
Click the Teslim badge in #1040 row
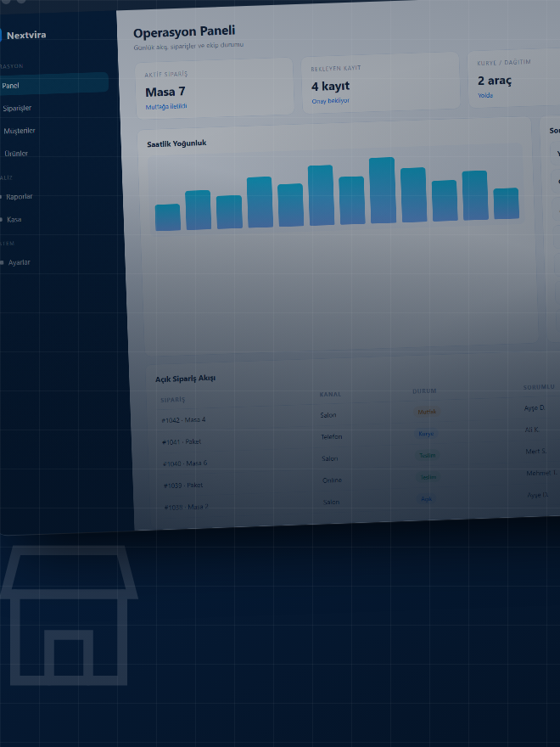(x=427, y=455)
